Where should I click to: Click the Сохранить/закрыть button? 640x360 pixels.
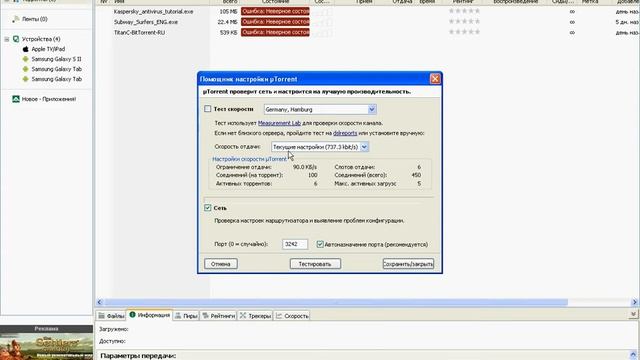(x=408, y=264)
